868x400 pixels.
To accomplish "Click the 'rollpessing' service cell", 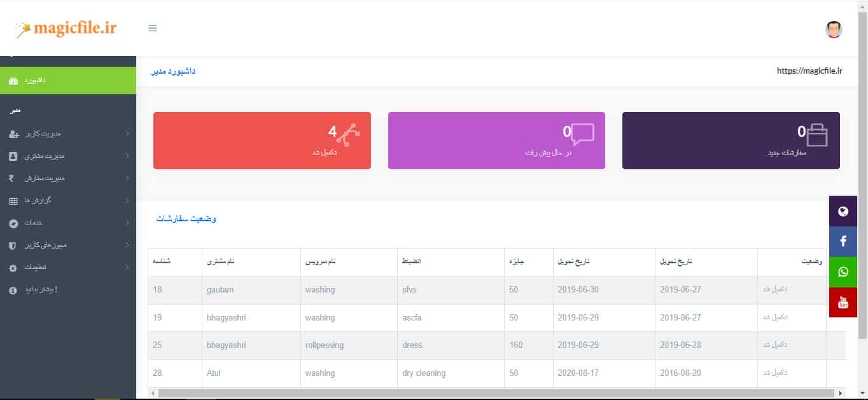I will (x=325, y=345).
